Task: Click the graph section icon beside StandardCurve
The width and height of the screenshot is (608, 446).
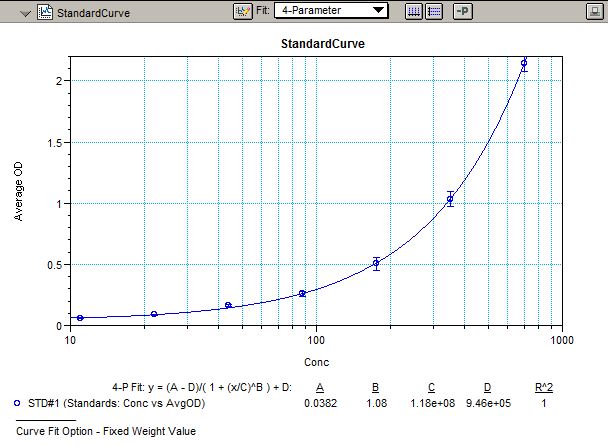Action: pyautogui.click(x=45, y=11)
